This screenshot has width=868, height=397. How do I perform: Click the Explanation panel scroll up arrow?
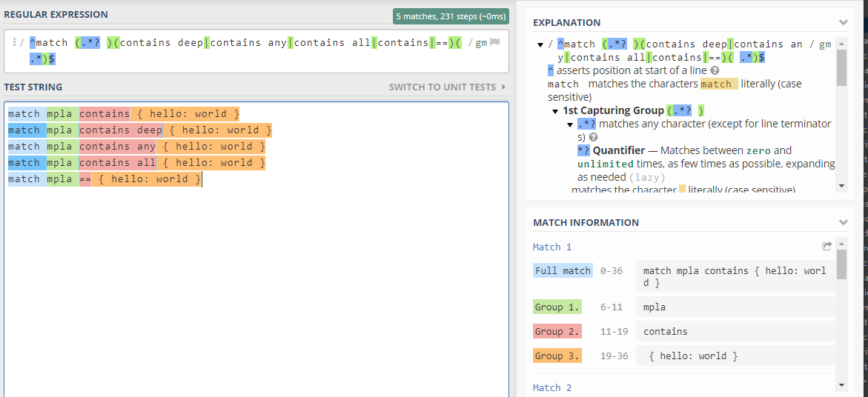(841, 44)
